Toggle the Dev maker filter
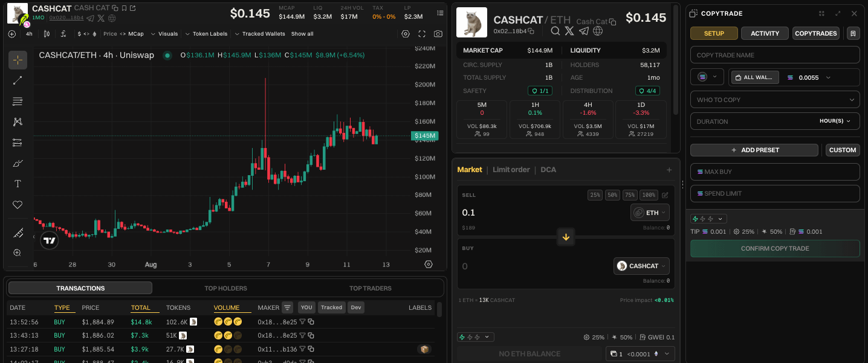This screenshot has width=868, height=363. click(356, 307)
